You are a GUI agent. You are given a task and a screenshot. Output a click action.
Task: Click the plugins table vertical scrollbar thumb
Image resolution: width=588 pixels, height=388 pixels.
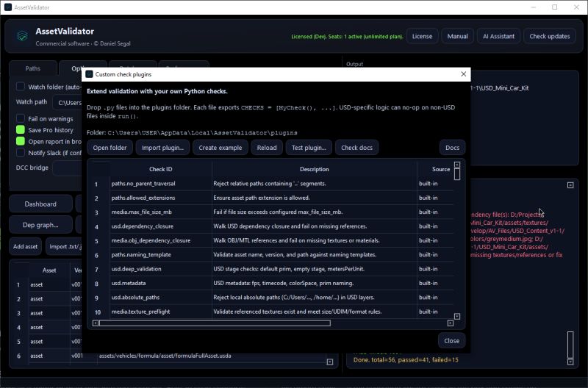[456, 174]
